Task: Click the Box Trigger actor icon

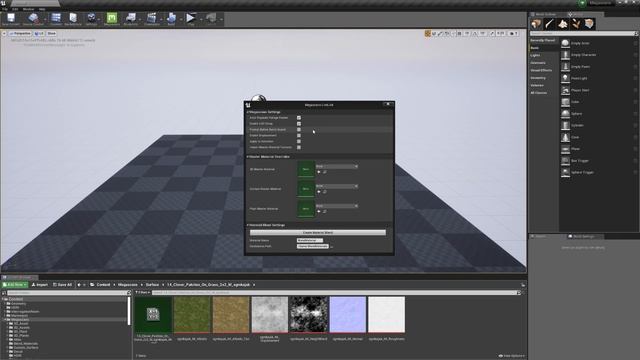Action: [565, 160]
